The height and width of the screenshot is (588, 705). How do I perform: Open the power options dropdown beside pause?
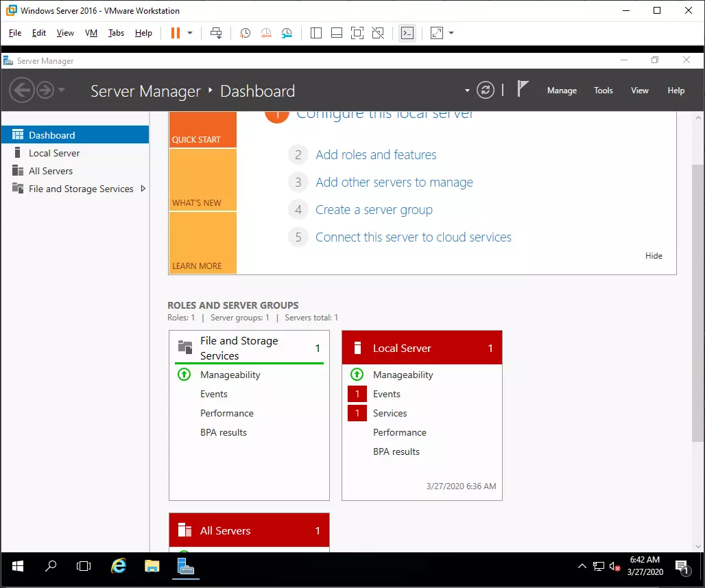pos(190,33)
